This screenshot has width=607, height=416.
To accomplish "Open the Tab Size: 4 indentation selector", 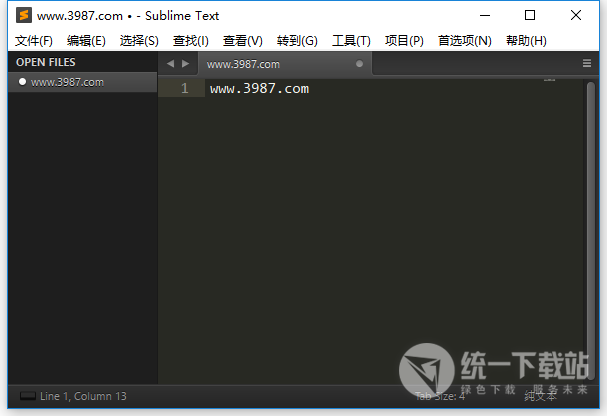I will 440,397.
